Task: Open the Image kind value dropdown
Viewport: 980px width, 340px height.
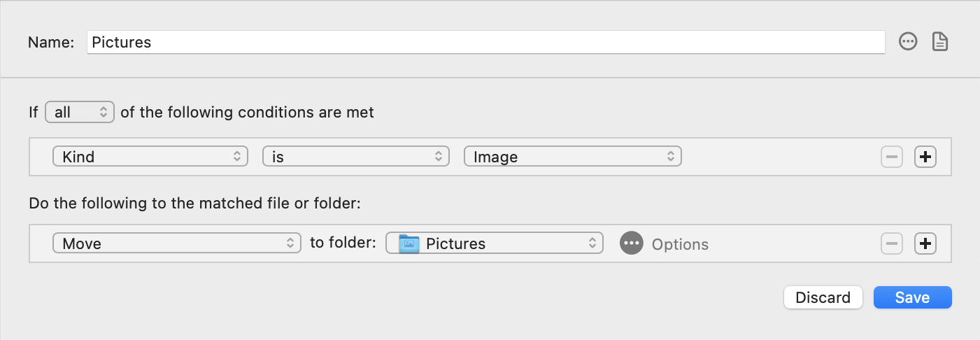Action: 572,157
